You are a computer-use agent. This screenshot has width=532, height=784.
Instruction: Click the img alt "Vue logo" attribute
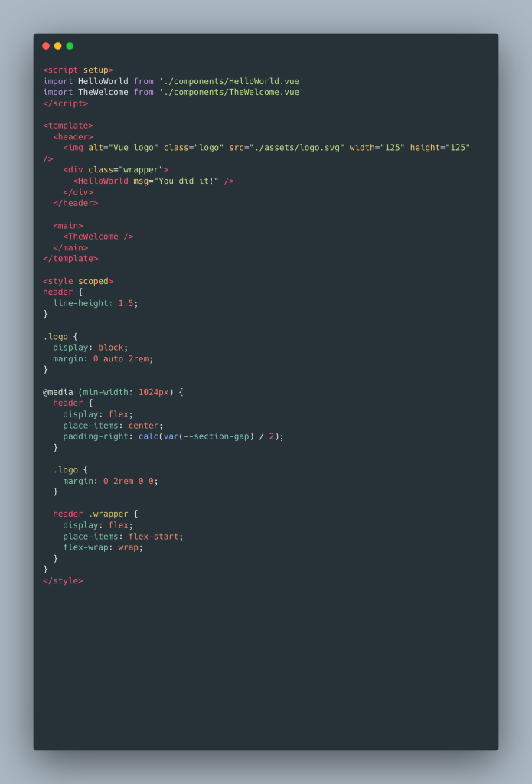click(x=123, y=148)
